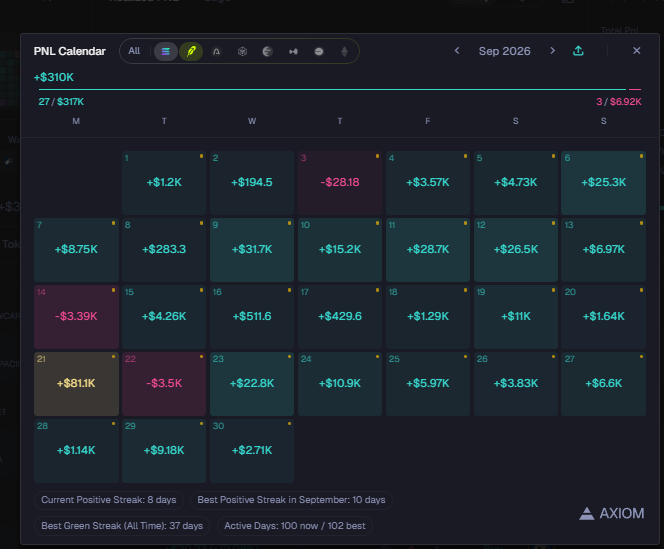The width and height of the screenshot is (664, 549).
Task: Open day 30 cell showing +$2.71K
Action: pyautogui.click(x=252, y=451)
